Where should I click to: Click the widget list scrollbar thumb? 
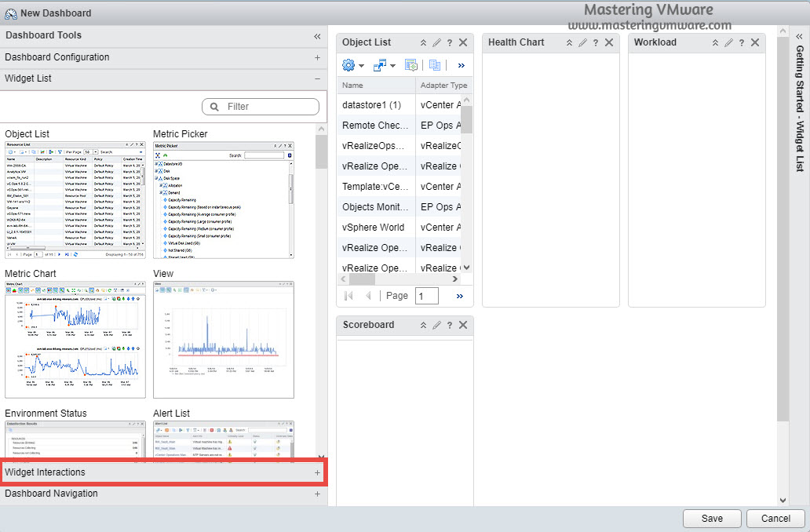(x=321, y=151)
